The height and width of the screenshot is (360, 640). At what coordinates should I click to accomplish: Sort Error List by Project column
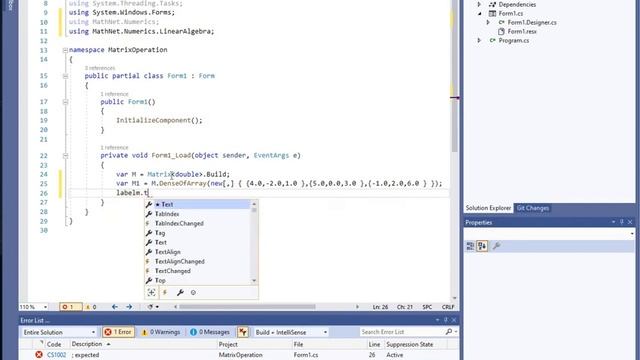click(254, 344)
